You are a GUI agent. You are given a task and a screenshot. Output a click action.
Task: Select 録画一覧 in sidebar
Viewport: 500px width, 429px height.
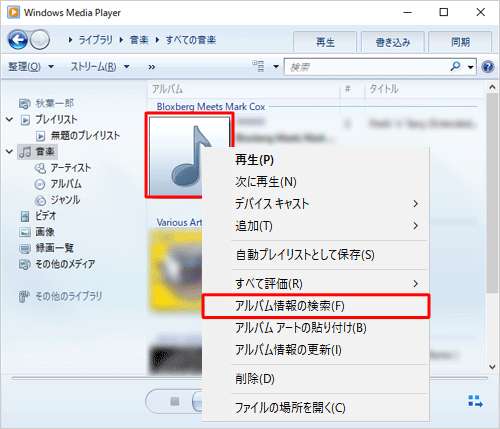click(54, 248)
